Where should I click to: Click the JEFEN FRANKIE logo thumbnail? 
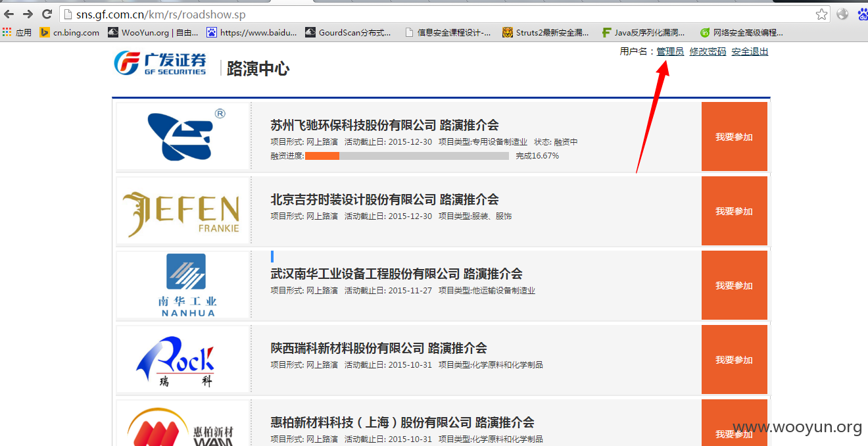[x=183, y=211]
